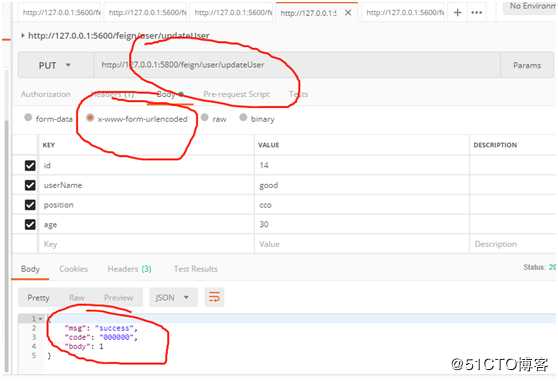Image resolution: width=558 pixels, height=381 pixels.
Task: Select the x-www-form-urlencoded radio option
Action: 90,118
